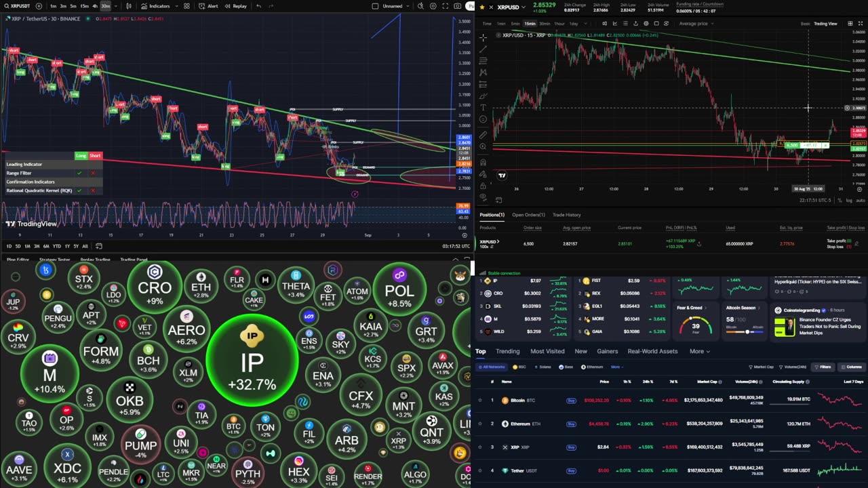Open the indicator templates grid icon

[x=186, y=6]
